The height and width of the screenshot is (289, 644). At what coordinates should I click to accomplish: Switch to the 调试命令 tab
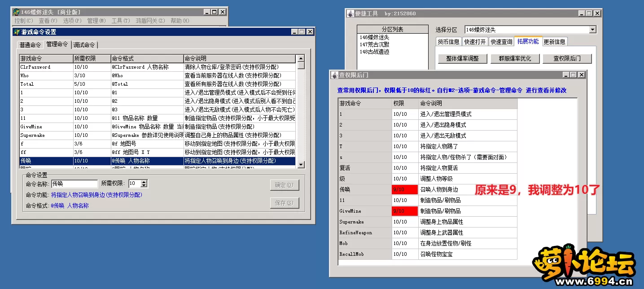click(84, 45)
